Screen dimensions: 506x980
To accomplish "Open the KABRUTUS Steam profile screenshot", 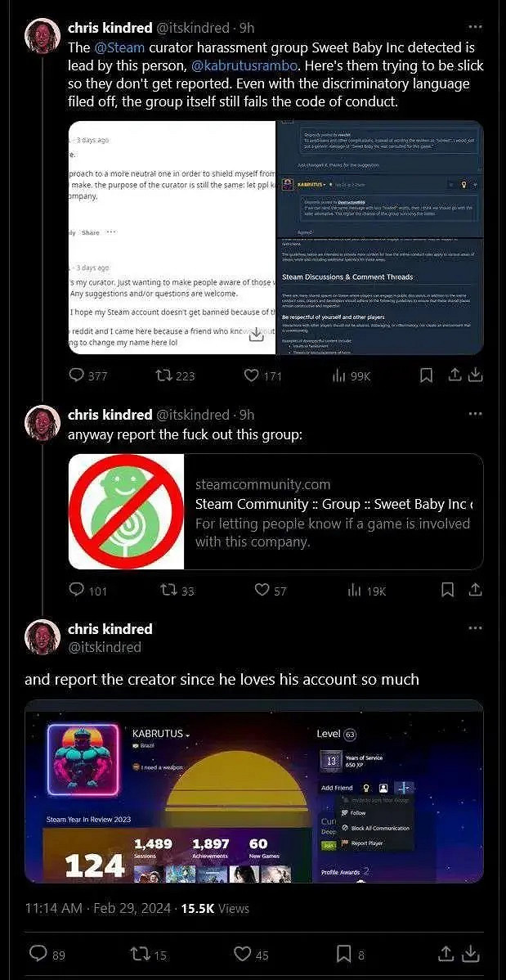I will tap(253, 791).
